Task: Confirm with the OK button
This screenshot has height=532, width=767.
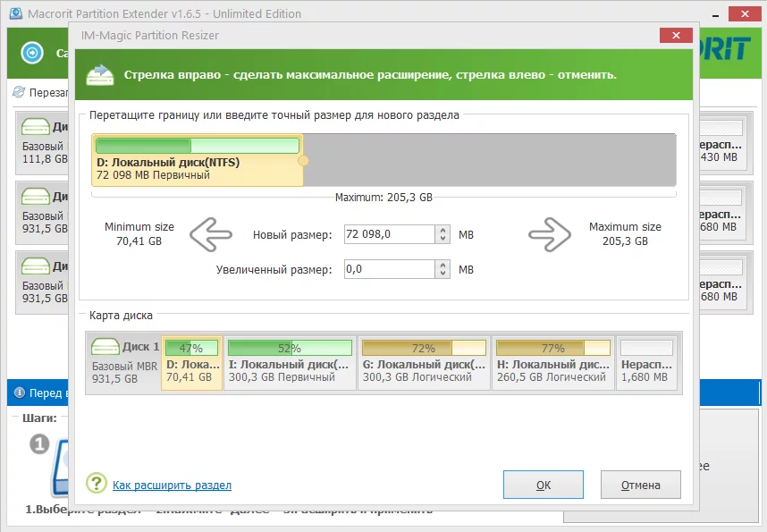Action: coord(544,485)
